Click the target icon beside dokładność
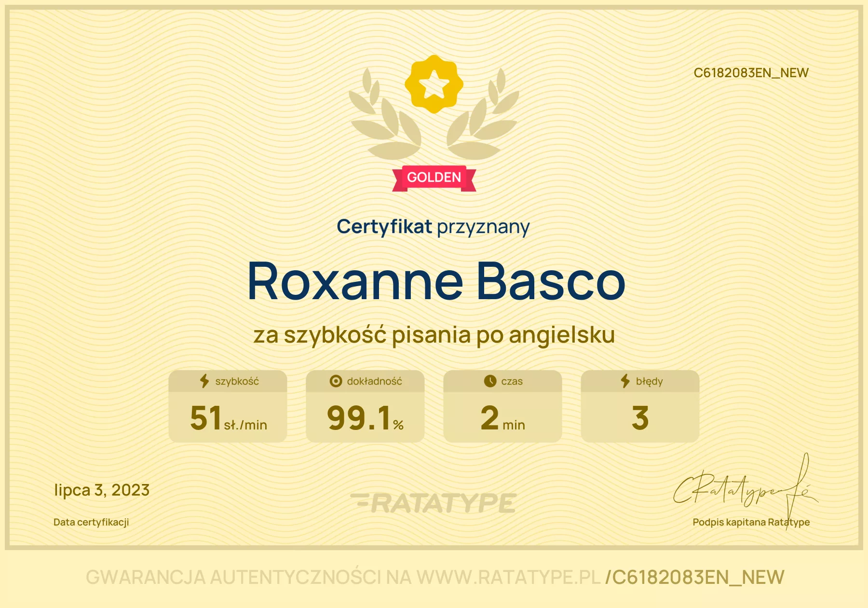Viewport: 868px width, 608px height. click(x=336, y=381)
